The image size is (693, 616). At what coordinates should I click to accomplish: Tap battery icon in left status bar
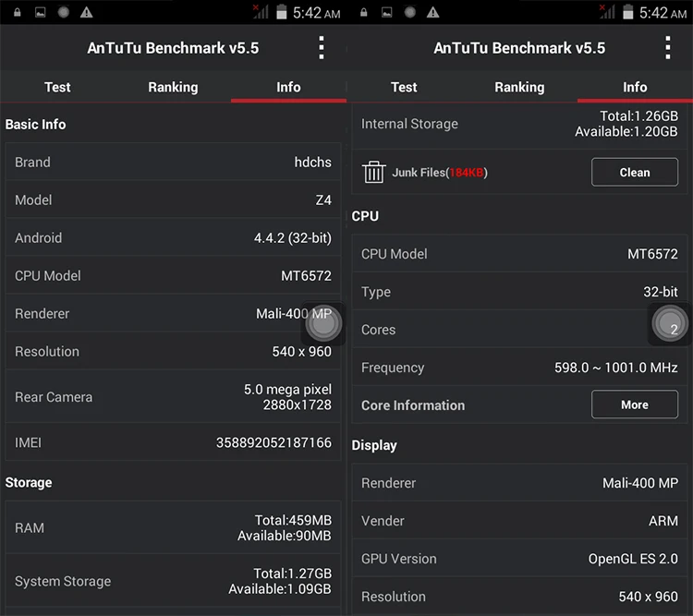click(x=282, y=12)
